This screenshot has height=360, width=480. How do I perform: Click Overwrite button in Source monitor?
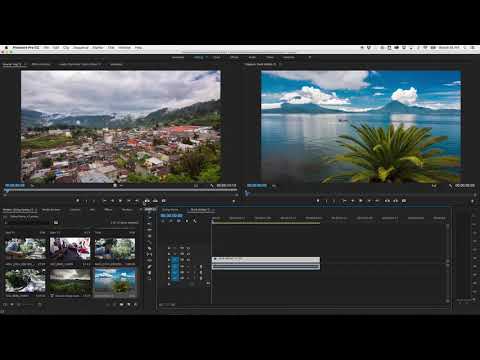155,201
